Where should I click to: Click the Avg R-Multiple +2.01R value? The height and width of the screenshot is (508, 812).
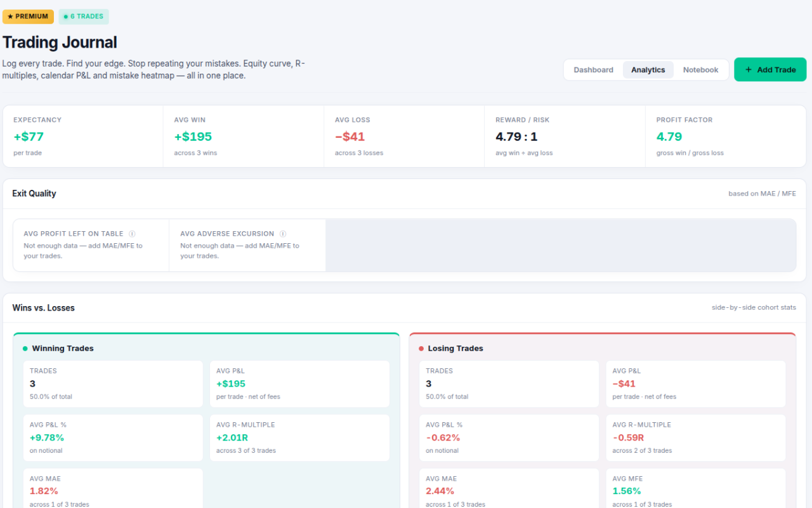[232, 438]
